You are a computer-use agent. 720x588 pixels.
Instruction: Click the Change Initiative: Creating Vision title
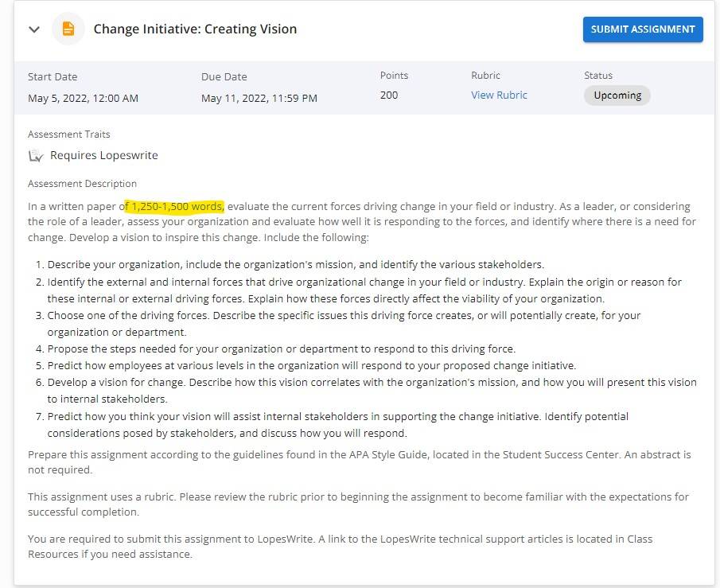pos(195,29)
